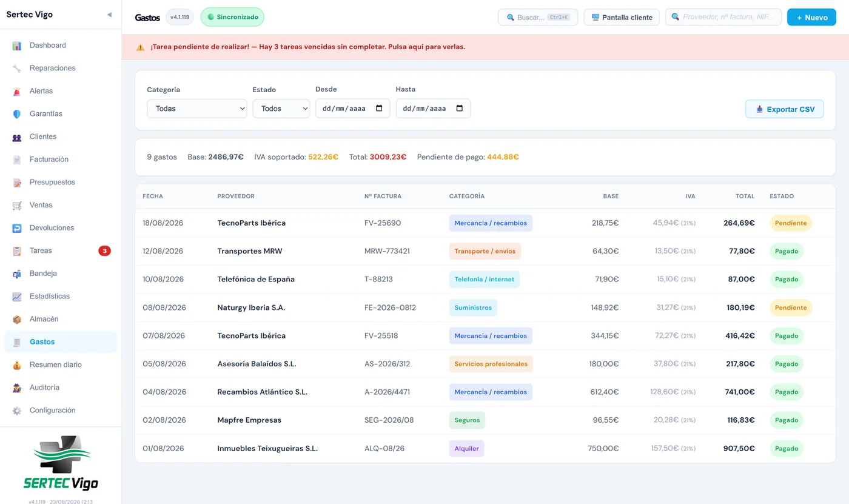849x504 pixels.
Task: Open the Categoría dropdown
Action: pyautogui.click(x=197, y=109)
